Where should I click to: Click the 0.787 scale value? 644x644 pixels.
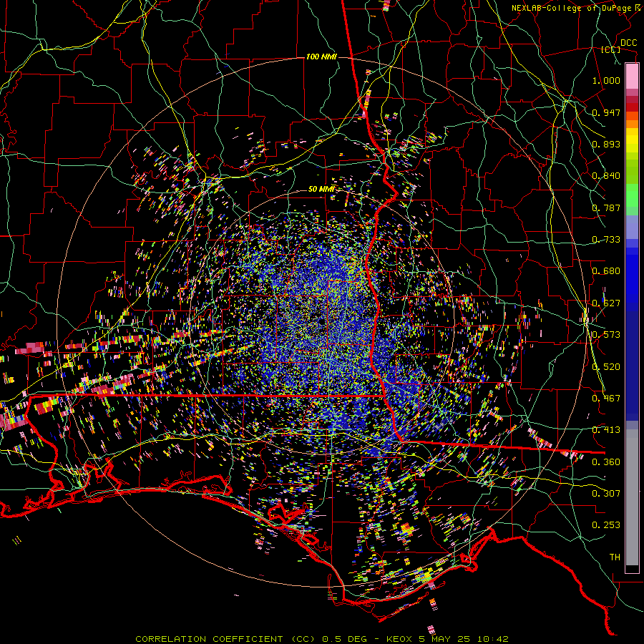click(x=606, y=208)
